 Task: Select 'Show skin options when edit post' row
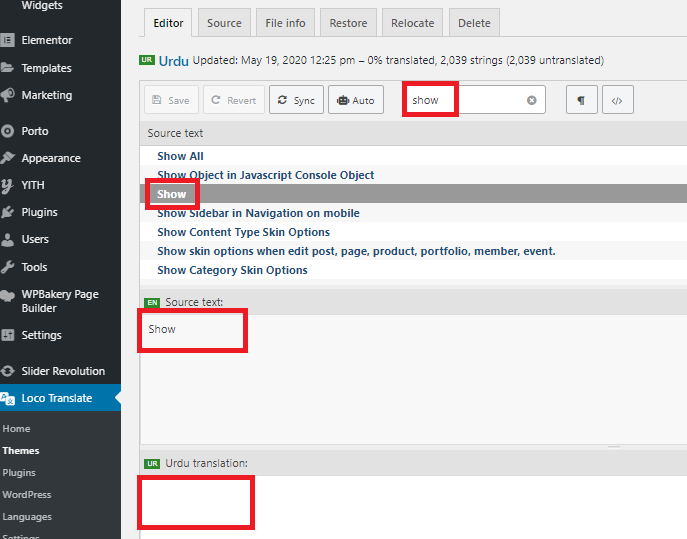pyautogui.click(x=413, y=251)
